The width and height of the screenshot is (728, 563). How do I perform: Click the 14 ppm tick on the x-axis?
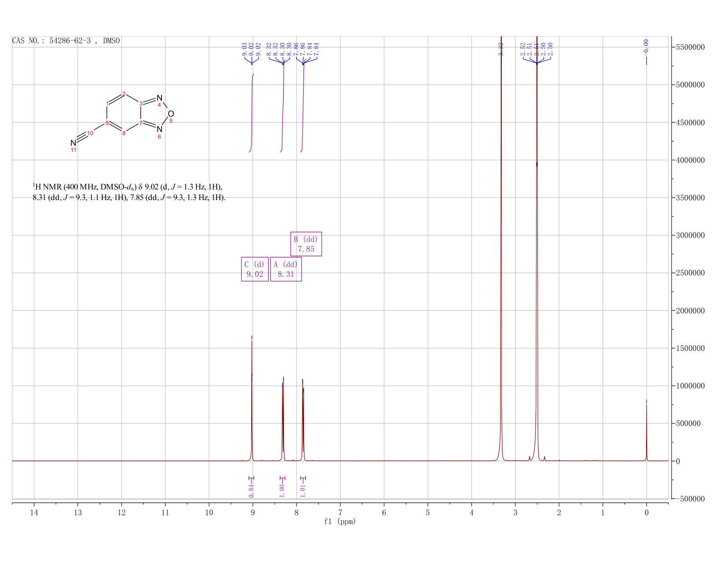click(x=34, y=513)
